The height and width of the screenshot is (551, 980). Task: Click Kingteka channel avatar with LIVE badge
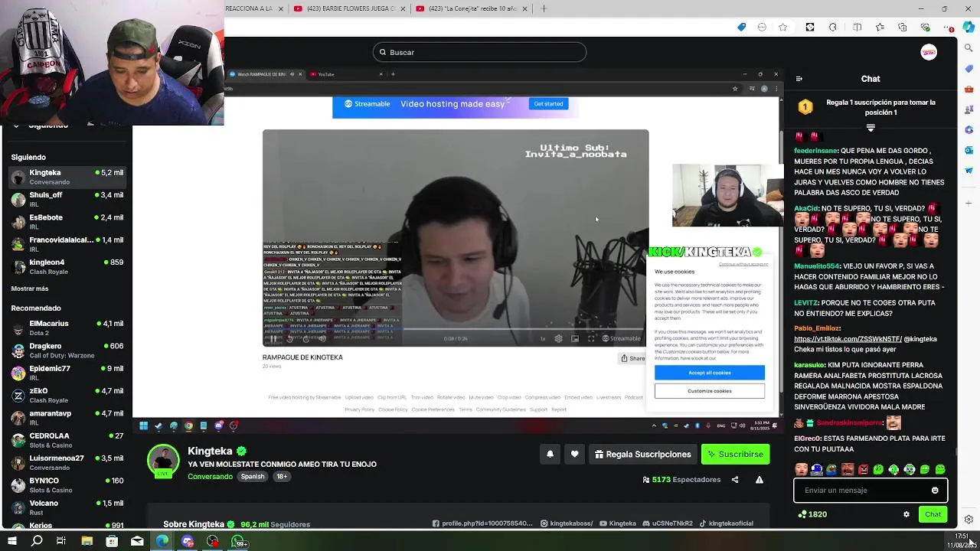pos(163,461)
